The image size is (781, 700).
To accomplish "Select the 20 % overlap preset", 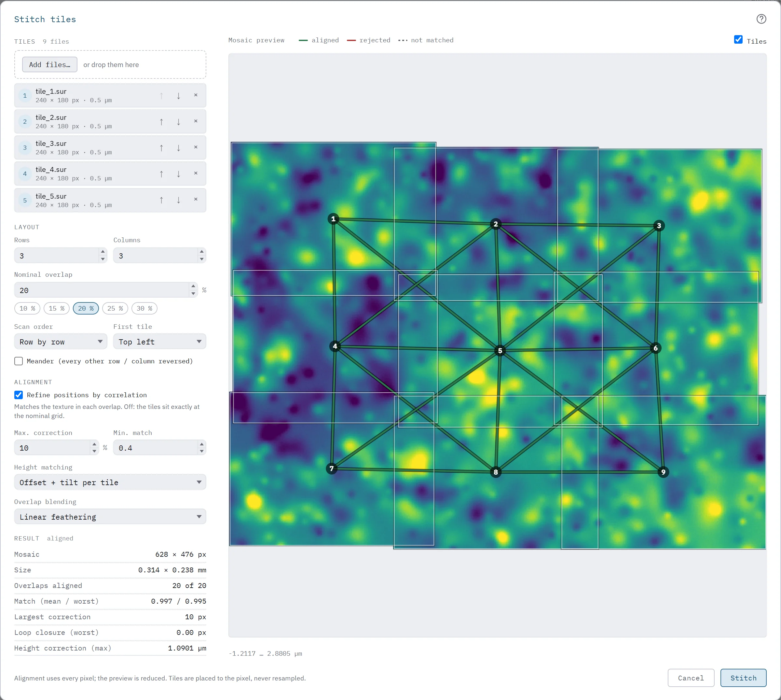I will tap(86, 308).
